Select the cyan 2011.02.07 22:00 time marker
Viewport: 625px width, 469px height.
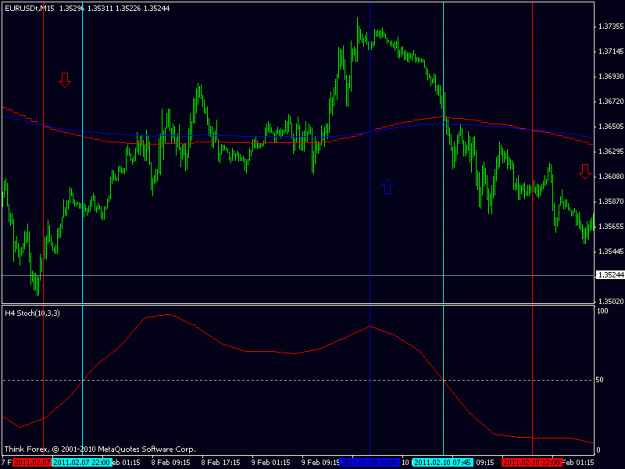[82, 462]
